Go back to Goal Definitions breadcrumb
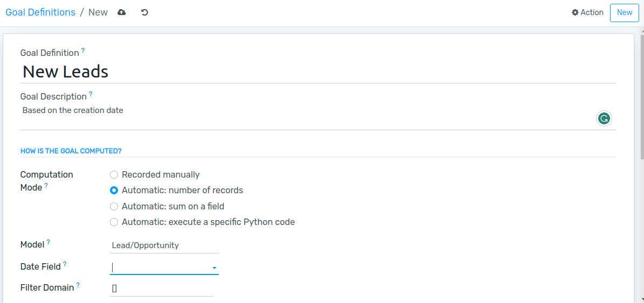644x303 pixels. pyautogui.click(x=40, y=12)
